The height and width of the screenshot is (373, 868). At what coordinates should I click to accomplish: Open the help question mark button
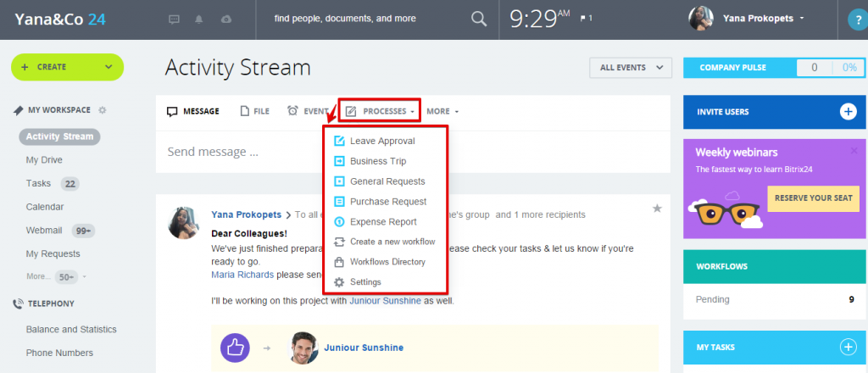point(858,20)
